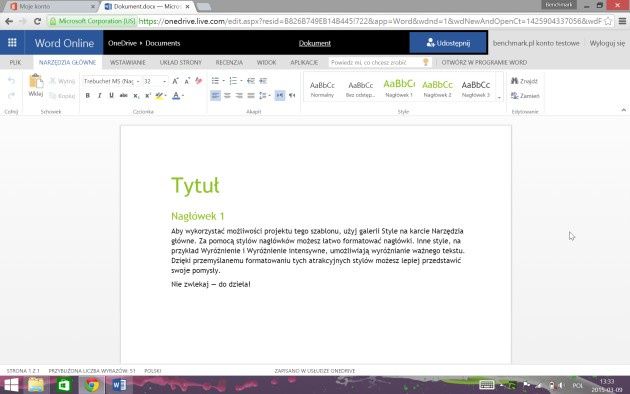Click the lightbulb in Tell me box
The image size is (630, 394).
coord(425,62)
